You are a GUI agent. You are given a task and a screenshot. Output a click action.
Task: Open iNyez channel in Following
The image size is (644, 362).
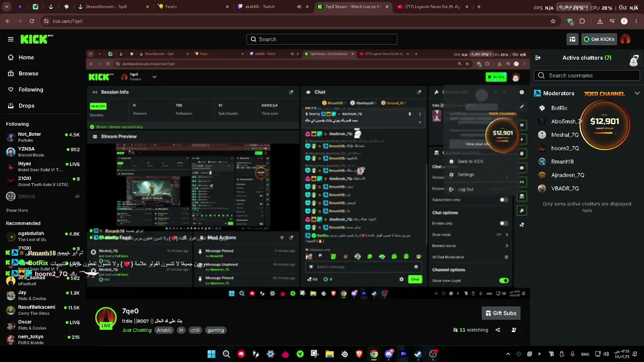(x=43, y=167)
